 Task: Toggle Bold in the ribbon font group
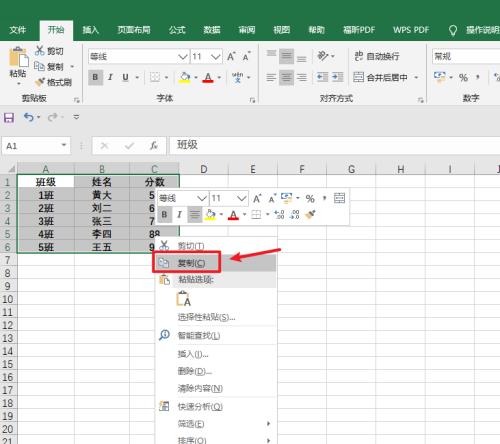(95, 77)
